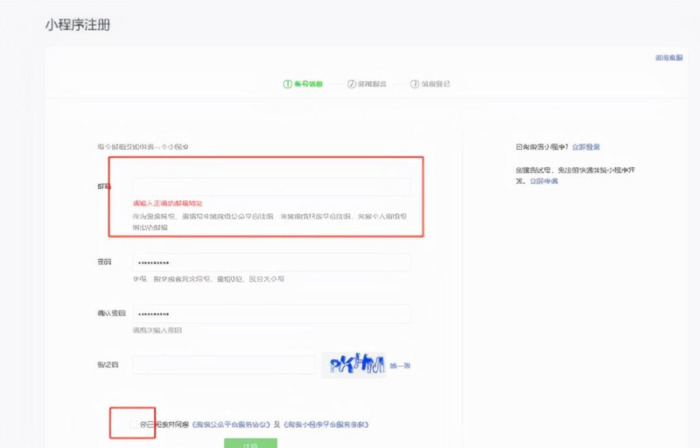
Task: Click the page title 小程序注册
Action: click(x=78, y=25)
